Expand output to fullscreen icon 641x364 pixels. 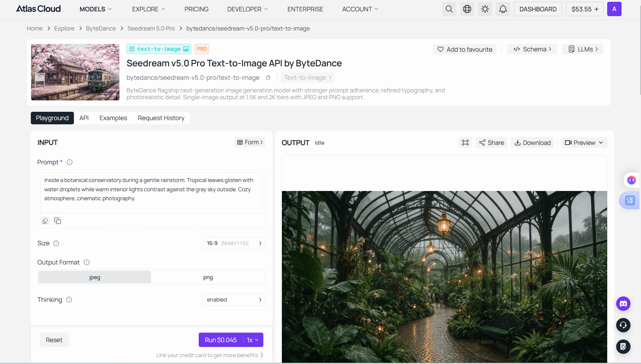click(465, 143)
